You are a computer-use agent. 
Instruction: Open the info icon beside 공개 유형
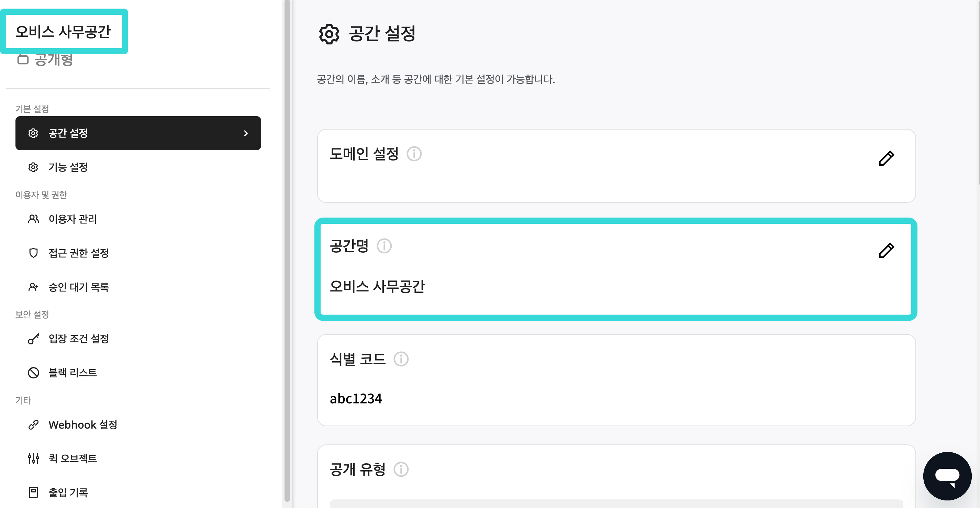(401, 469)
